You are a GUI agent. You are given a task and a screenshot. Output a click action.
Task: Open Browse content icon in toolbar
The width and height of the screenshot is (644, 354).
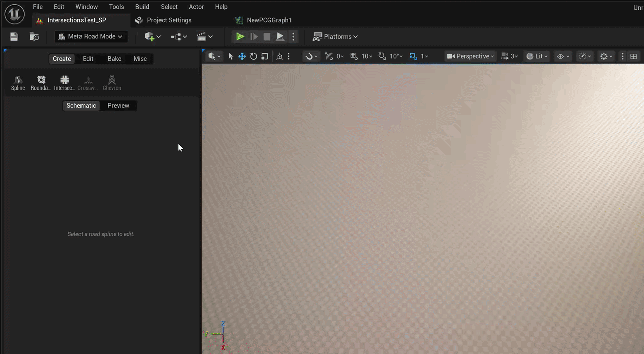coord(34,37)
